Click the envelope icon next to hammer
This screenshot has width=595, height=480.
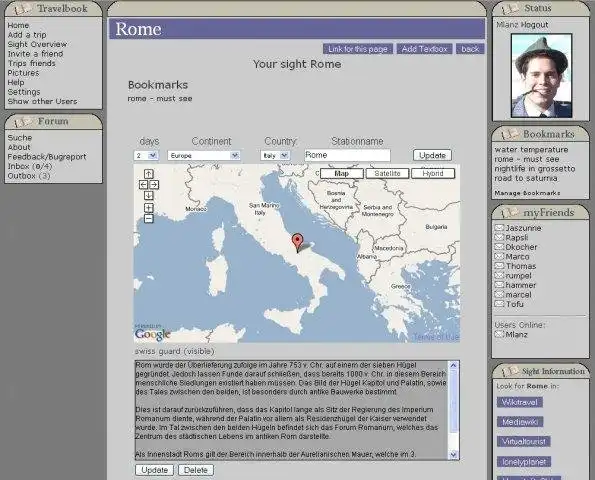[499, 285]
